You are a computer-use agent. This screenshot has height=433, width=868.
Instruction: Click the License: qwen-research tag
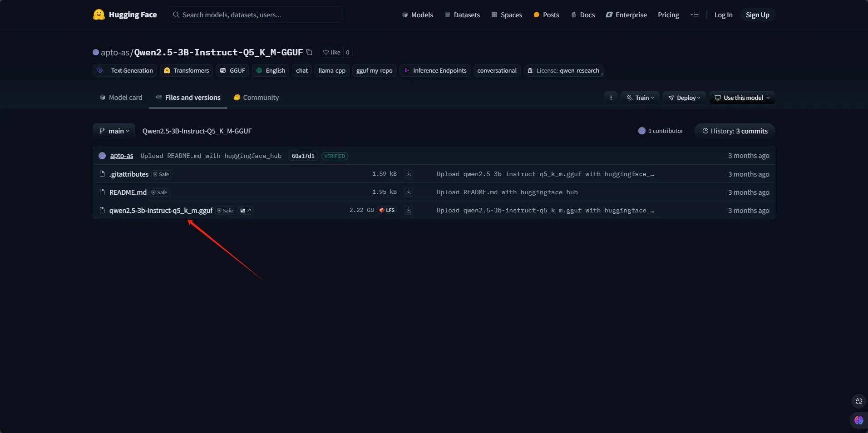coord(563,70)
